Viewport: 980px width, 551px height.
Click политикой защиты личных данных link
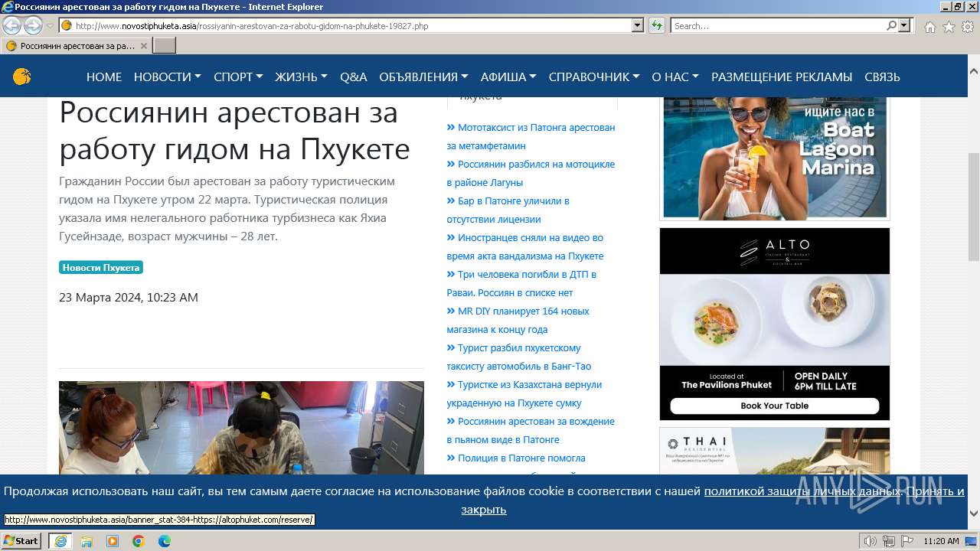pos(802,491)
